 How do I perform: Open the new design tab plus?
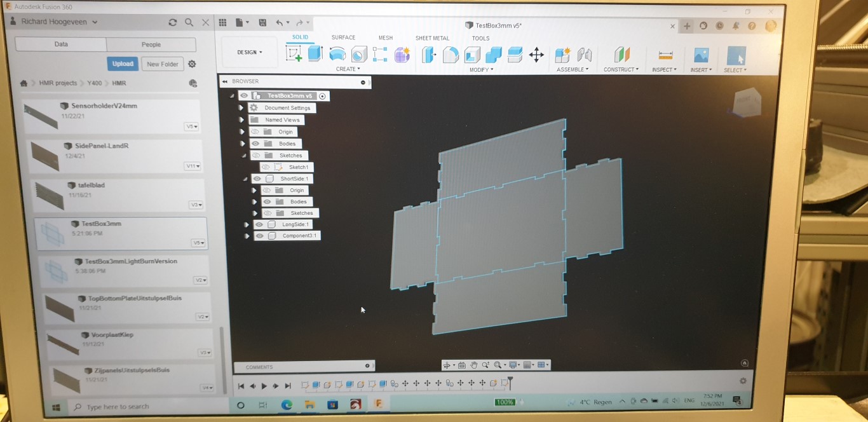687,26
